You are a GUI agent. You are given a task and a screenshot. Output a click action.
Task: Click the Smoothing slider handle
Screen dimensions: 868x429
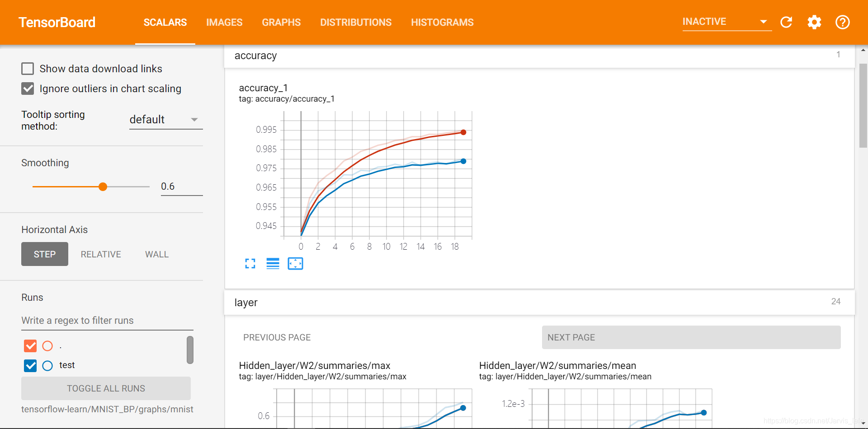click(103, 187)
